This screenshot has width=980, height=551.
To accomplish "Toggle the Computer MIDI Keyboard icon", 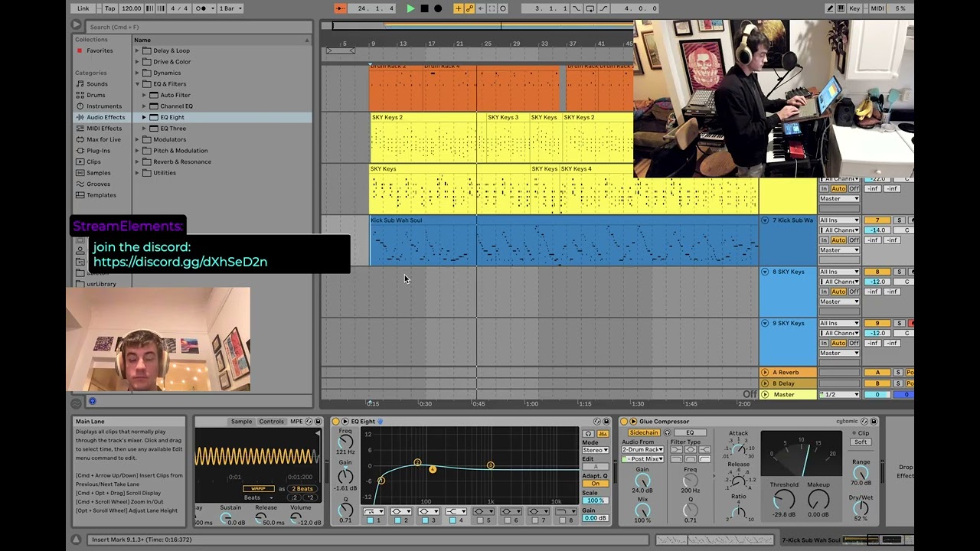I will [x=841, y=8].
